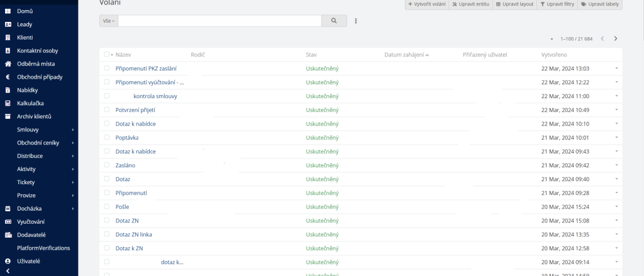This screenshot has width=644, height=276.
Task: Click the search magnifier button
Action: point(334,21)
